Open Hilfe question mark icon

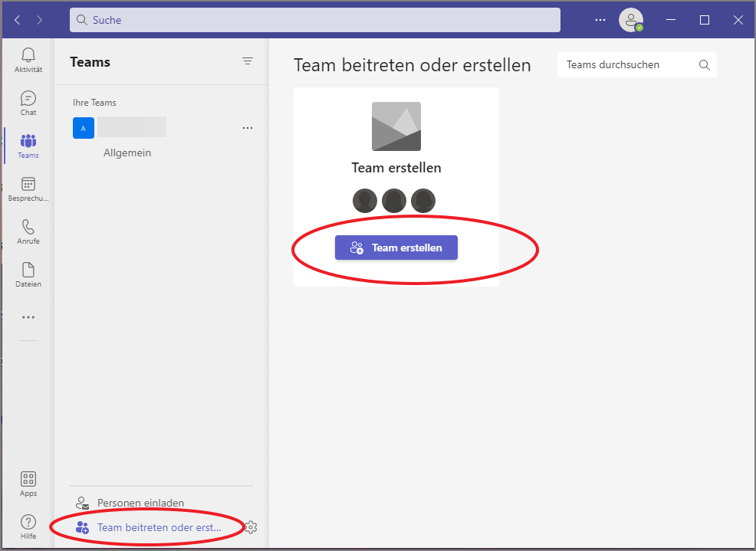click(x=28, y=527)
